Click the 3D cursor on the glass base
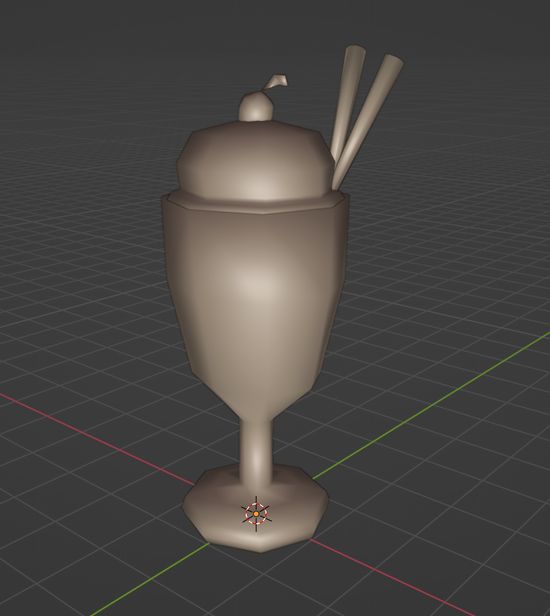 tap(256, 513)
